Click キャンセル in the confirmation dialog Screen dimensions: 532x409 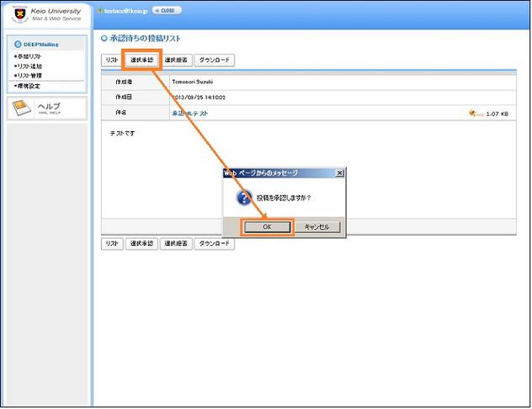[317, 227]
